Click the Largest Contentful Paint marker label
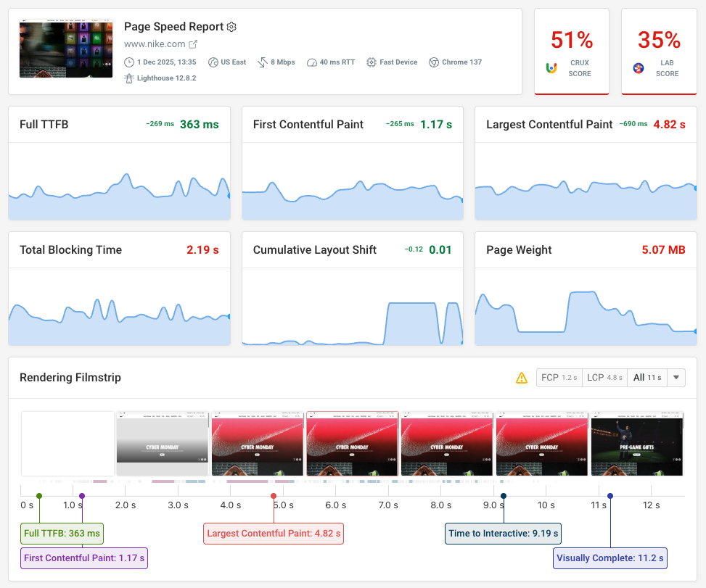The height and width of the screenshot is (588, 706). point(273,533)
